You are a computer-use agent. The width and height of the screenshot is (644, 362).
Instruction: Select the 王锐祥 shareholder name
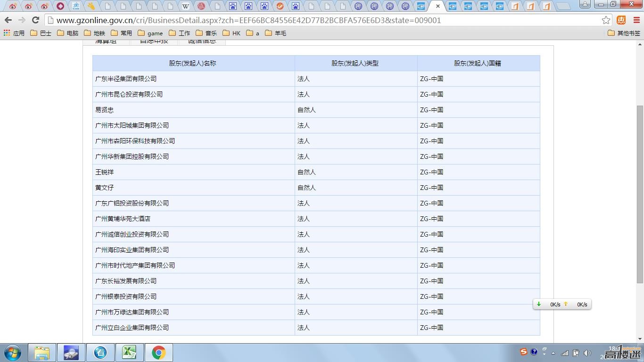point(105,172)
